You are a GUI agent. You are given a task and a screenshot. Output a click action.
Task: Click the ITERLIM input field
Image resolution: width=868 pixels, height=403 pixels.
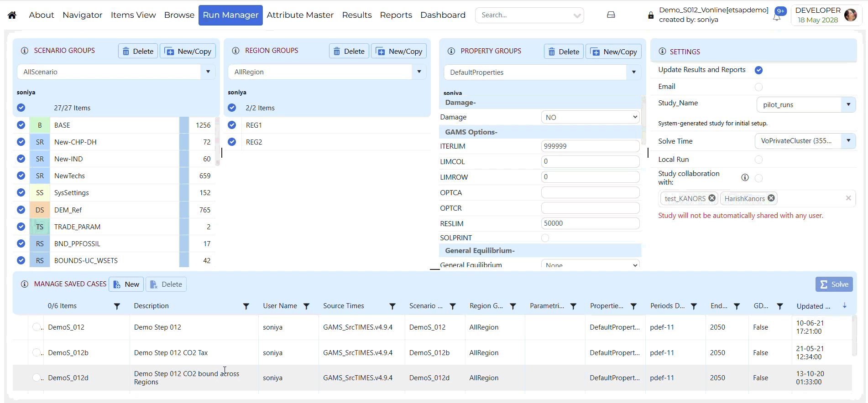coord(590,146)
